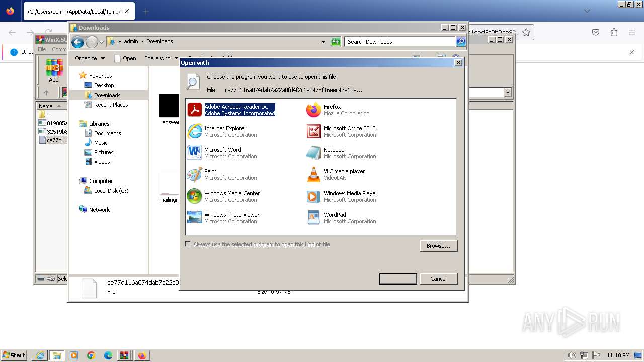Select Videos library
The width and height of the screenshot is (644, 362).
tap(102, 162)
